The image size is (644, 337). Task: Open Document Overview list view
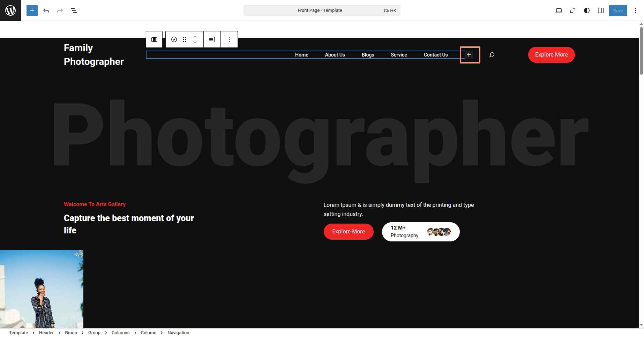(x=74, y=10)
